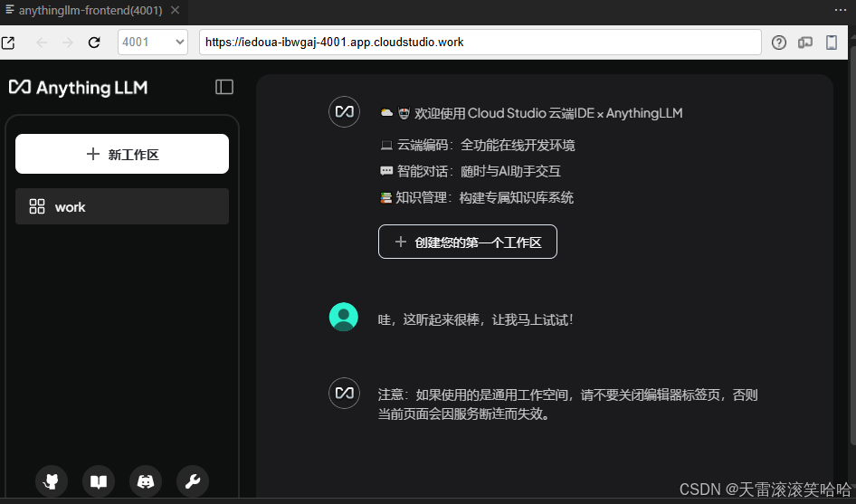Toggle mobile device view icon

(x=832, y=43)
